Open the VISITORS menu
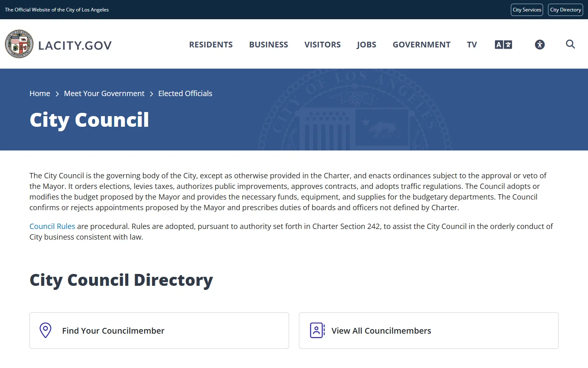The height and width of the screenshot is (368, 588). 323,45
